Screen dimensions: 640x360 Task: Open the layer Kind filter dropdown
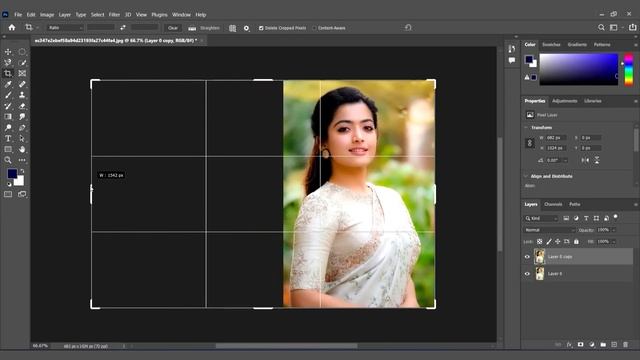pos(541,218)
